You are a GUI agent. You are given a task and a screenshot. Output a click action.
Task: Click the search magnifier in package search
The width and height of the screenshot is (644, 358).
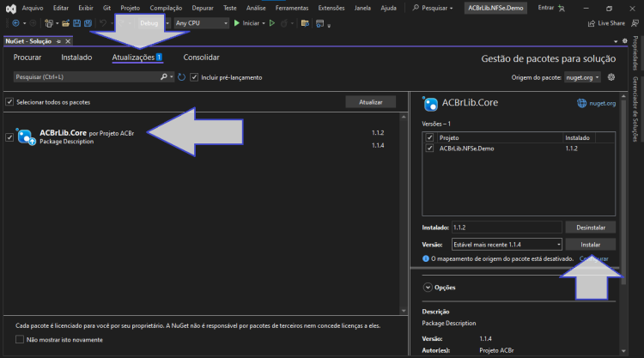(x=164, y=76)
